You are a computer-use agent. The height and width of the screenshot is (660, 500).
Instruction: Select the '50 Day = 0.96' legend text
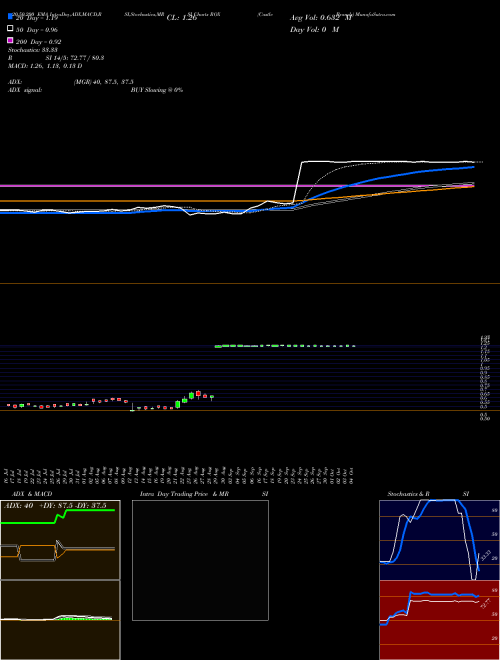click(38, 30)
